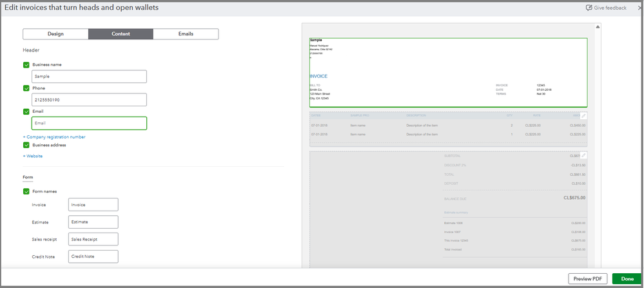The height and width of the screenshot is (288, 644).
Task: Focus the Email input field
Action: click(x=89, y=123)
